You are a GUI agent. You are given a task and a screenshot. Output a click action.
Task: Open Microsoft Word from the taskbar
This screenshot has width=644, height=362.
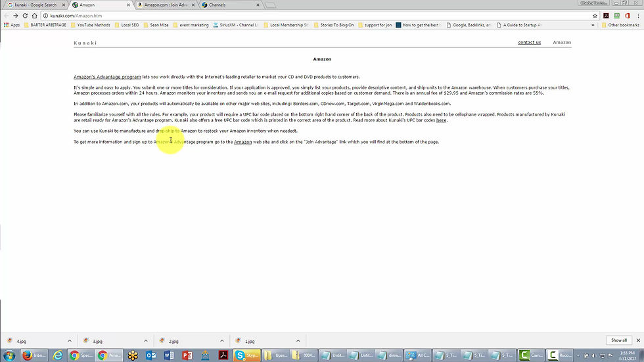click(x=169, y=355)
